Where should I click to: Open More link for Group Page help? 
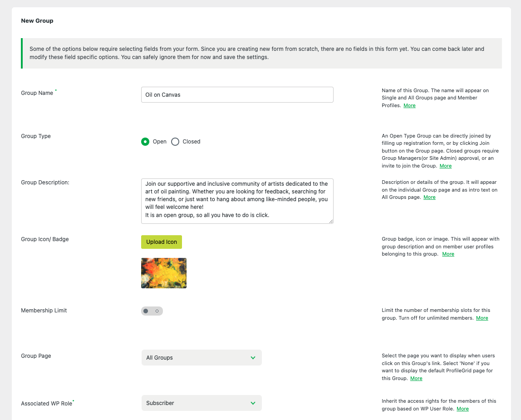416,378
